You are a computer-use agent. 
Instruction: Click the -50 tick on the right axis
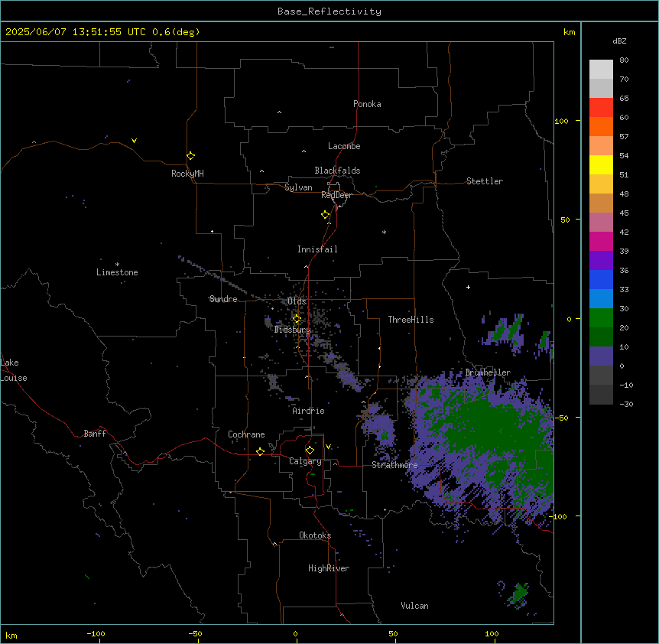point(561,418)
